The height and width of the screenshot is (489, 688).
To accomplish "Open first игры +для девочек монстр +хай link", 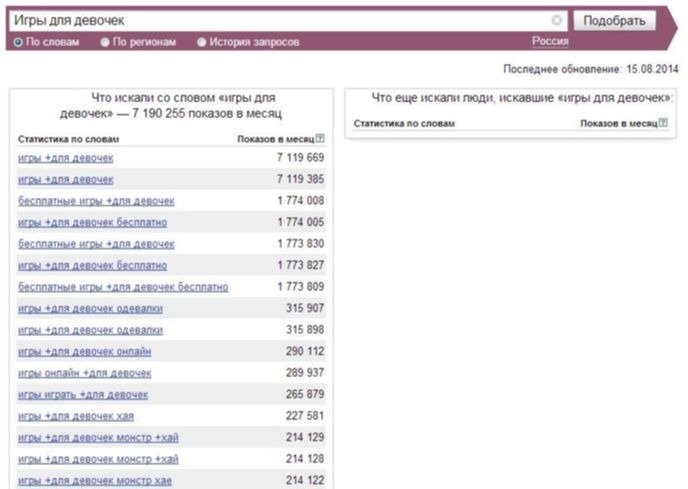I will [98, 438].
